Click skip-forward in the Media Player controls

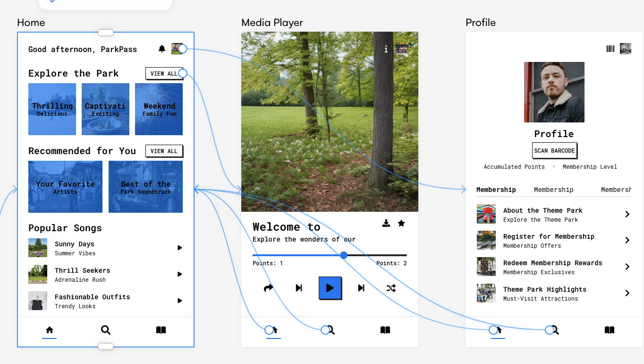pyautogui.click(x=360, y=288)
